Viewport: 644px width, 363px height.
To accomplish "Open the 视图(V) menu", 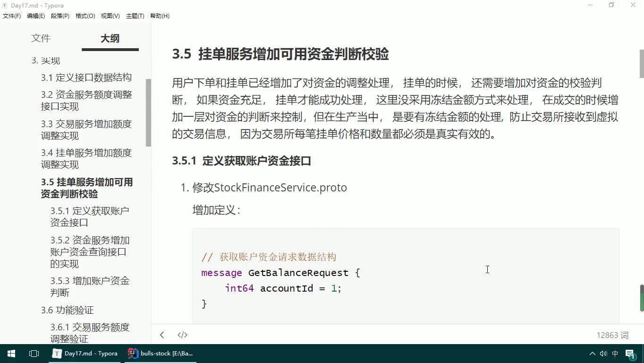I will pyautogui.click(x=110, y=16).
